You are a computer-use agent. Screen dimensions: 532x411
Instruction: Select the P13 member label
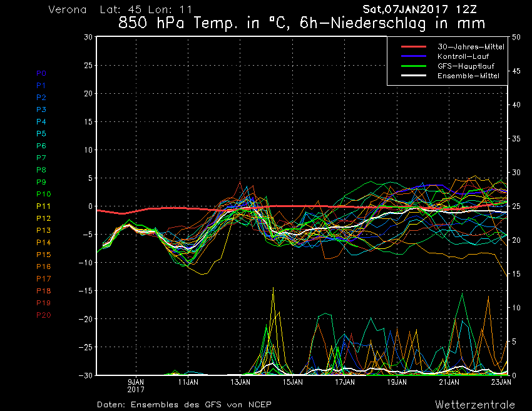[x=43, y=231]
